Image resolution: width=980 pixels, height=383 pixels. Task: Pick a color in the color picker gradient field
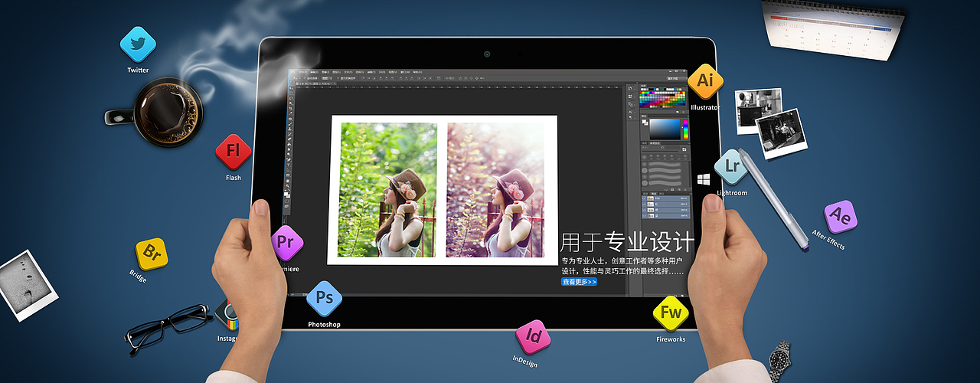coord(665,129)
